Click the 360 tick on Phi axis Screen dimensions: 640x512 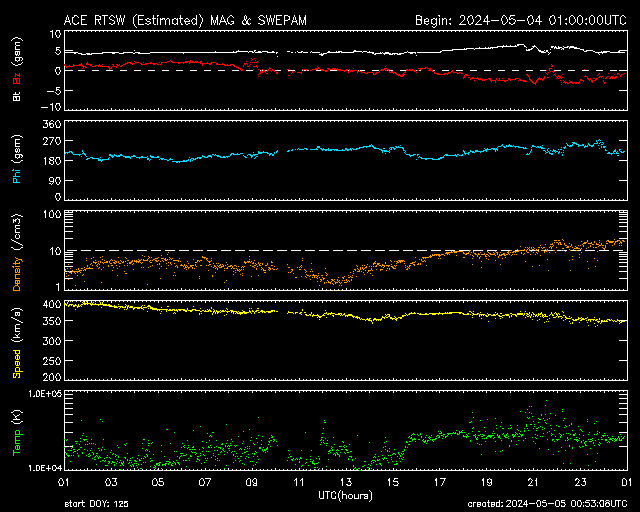(x=46, y=124)
